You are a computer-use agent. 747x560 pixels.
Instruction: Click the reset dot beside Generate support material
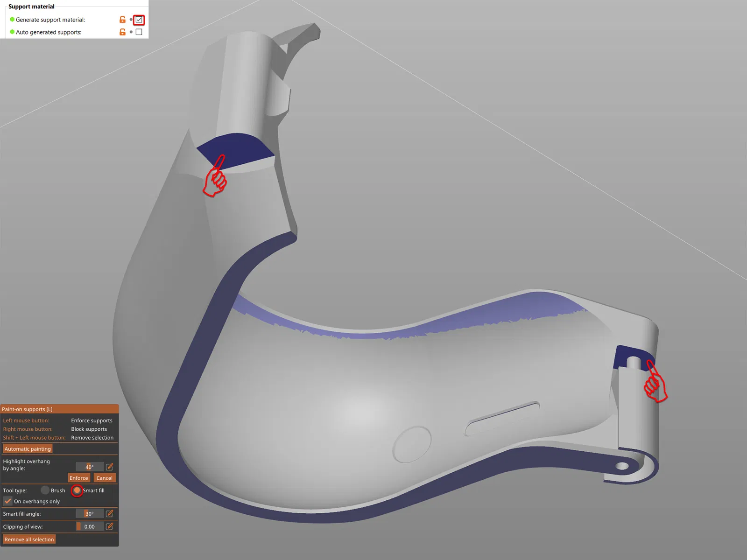131,20
